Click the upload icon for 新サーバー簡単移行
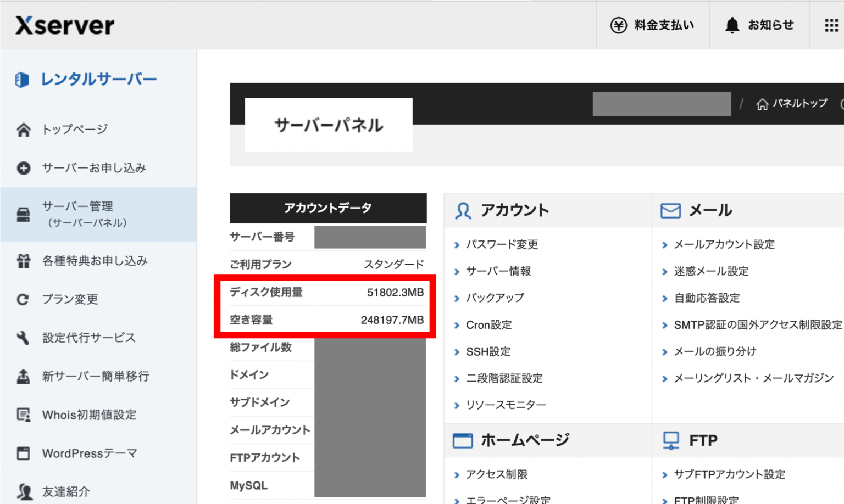This screenshot has height=504, width=844. (x=23, y=376)
